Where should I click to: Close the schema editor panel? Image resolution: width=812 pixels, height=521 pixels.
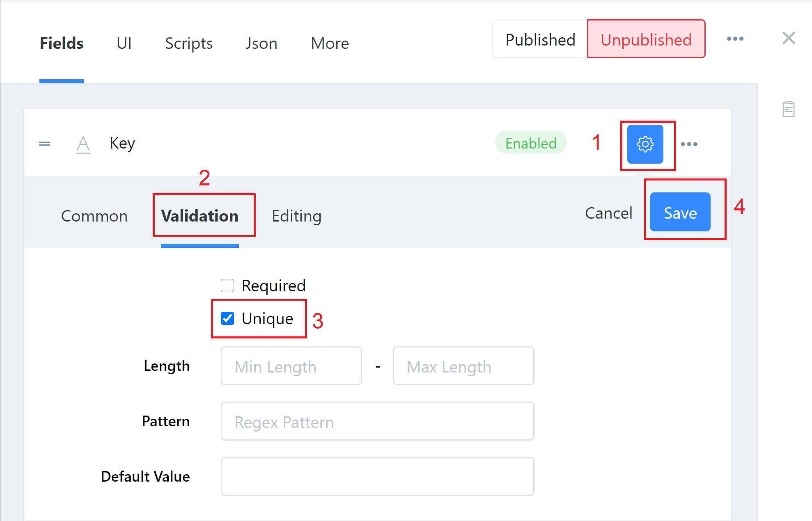tap(789, 38)
